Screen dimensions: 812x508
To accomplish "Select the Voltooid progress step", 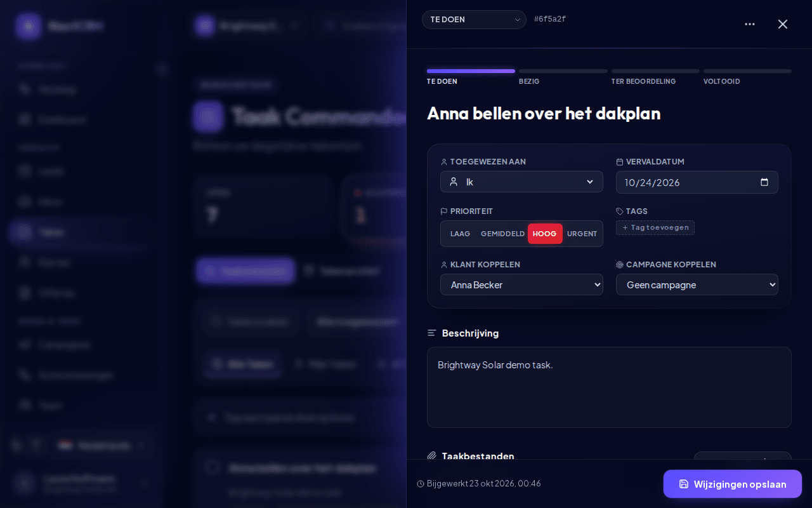I will point(747,77).
